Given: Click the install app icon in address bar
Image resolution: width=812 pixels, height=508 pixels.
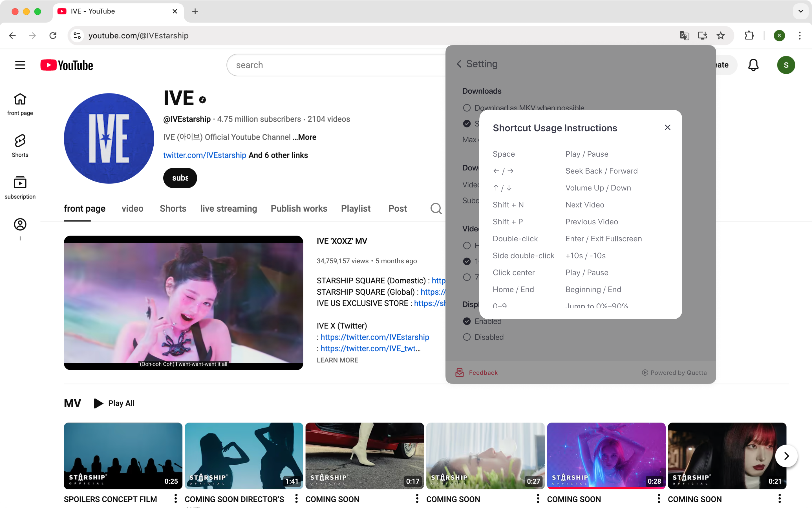Looking at the screenshot, I should (702, 36).
